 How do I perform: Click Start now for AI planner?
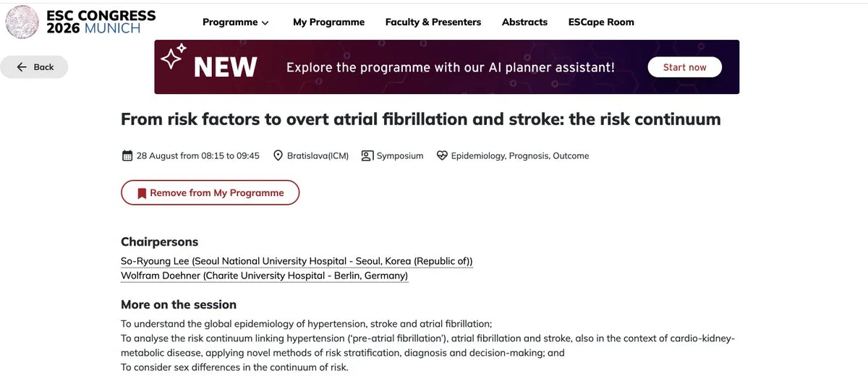pyautogui.click(x=685, y=67)
